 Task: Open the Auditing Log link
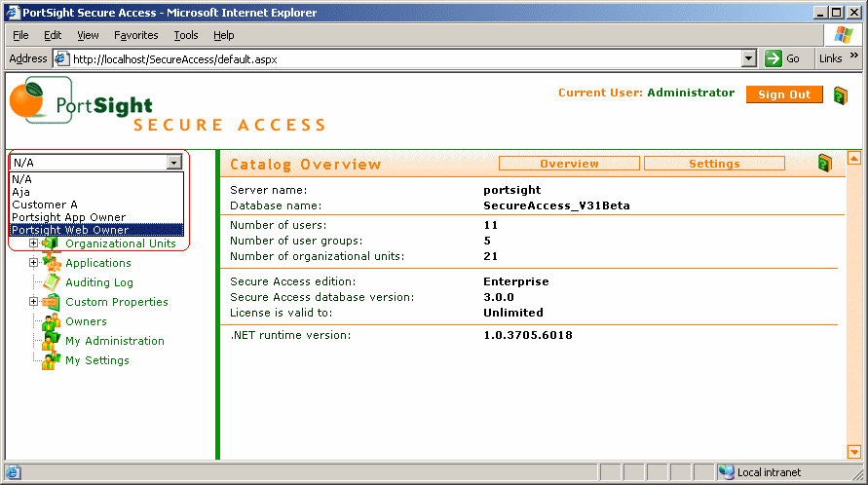click(x=99, y=282)
